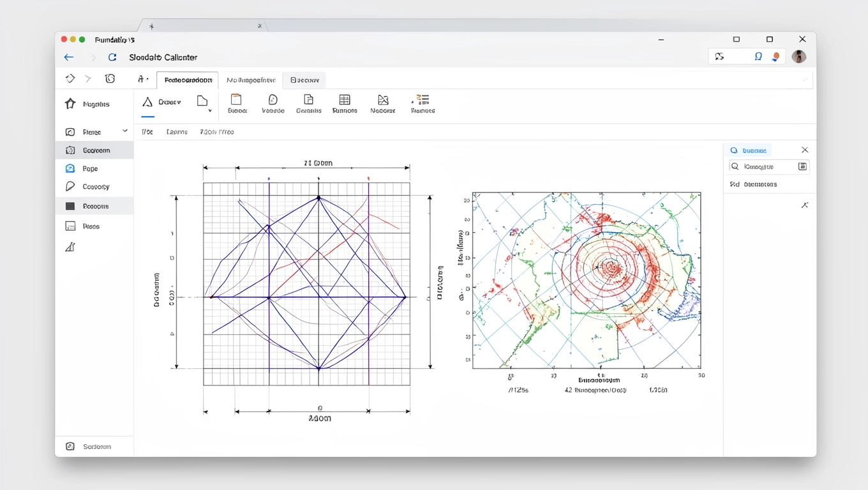Screen dimensions: 868x490
Task: Click the page title text beside the reload icon
Action: (163, 57)
